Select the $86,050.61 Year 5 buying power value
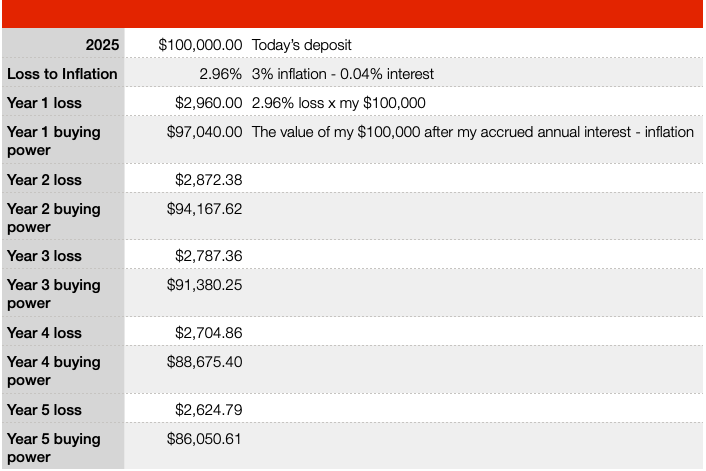Image resolution: width=706 pixels, height=471 pixels. (204, 438)
